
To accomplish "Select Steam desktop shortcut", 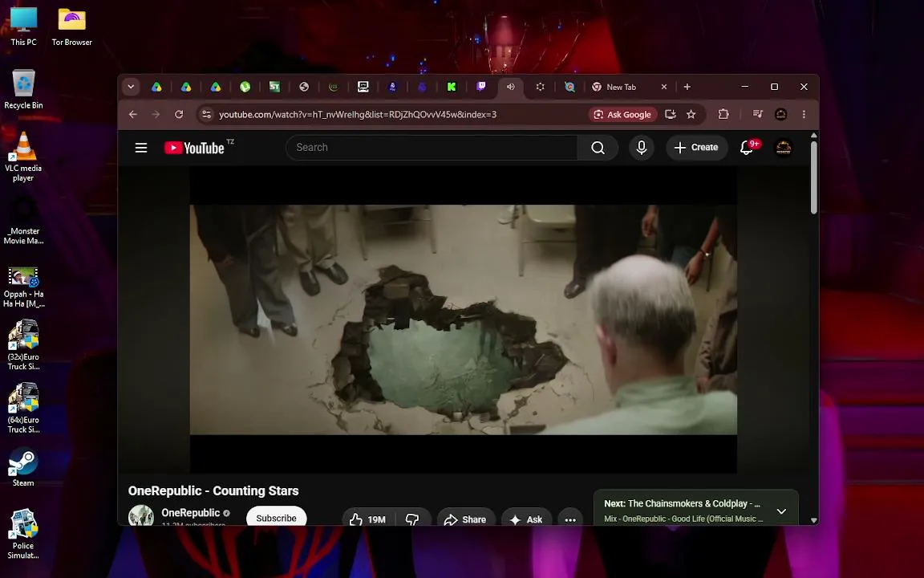I will pyautogui.click(x=23, y=468).
